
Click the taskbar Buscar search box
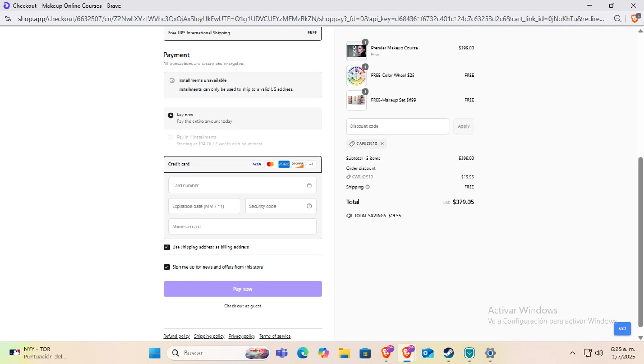click(219, 353)
